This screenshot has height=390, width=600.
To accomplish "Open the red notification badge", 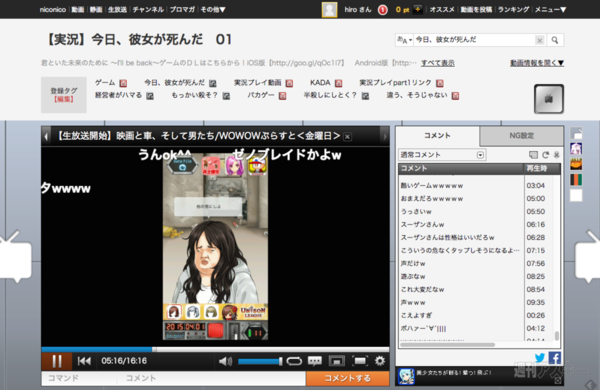I will 383,10.
